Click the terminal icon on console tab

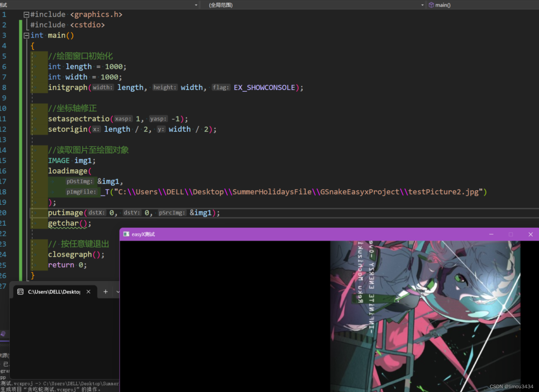pyautogui.click(x=21, y=292)
